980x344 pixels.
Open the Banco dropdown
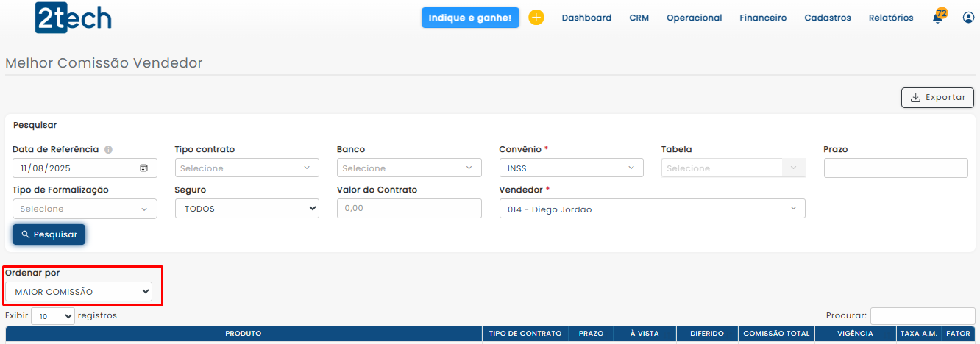(x=409, y=168)
